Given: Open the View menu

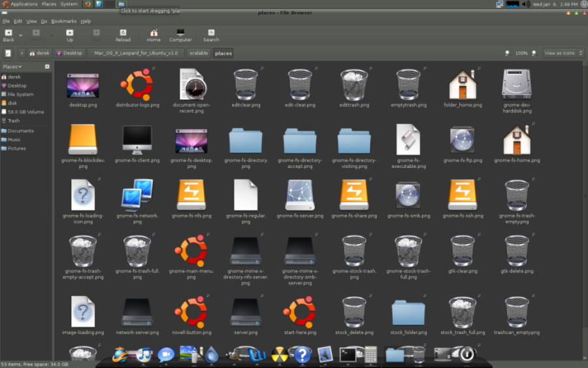Looking at the screenshot, I should (31, 22).
